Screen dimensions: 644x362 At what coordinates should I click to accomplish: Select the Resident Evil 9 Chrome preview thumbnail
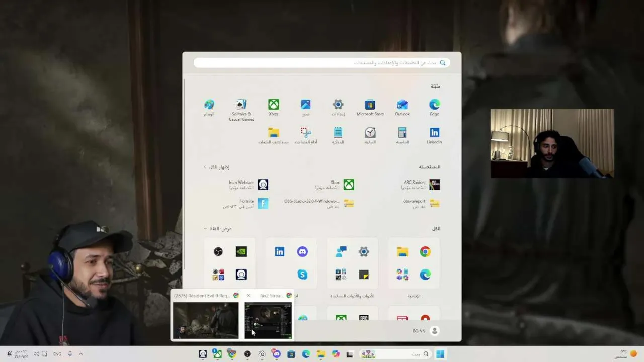[206, 320]
